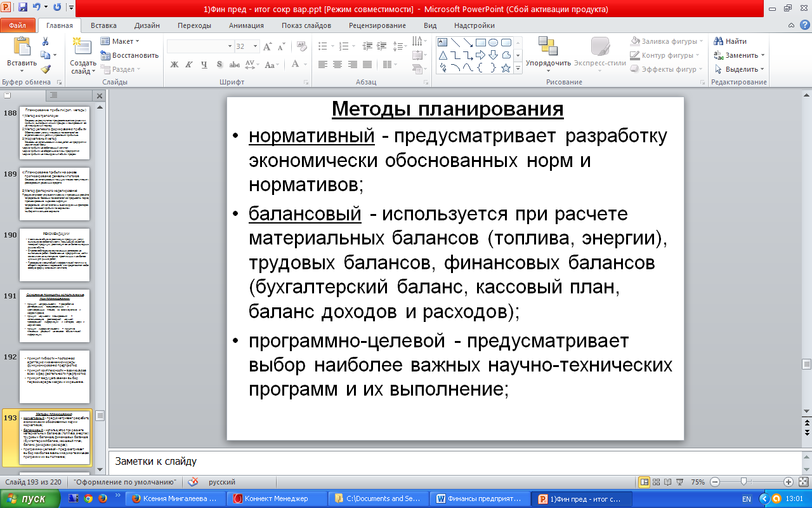Toggle text shadow (S) formatting
This screenshot has height=508, width=812.
point(219,65)
